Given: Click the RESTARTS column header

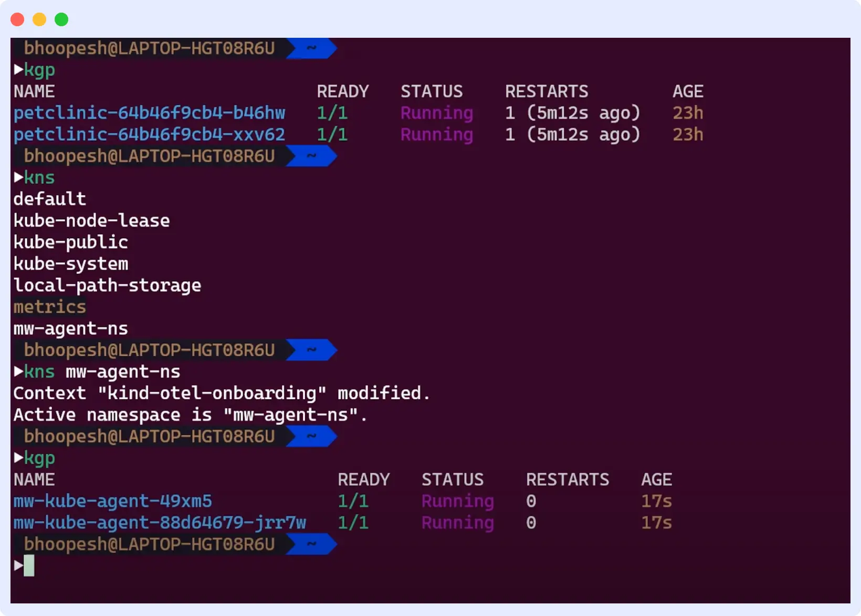Looking at the screenshot, I should [x=546, y=91].
